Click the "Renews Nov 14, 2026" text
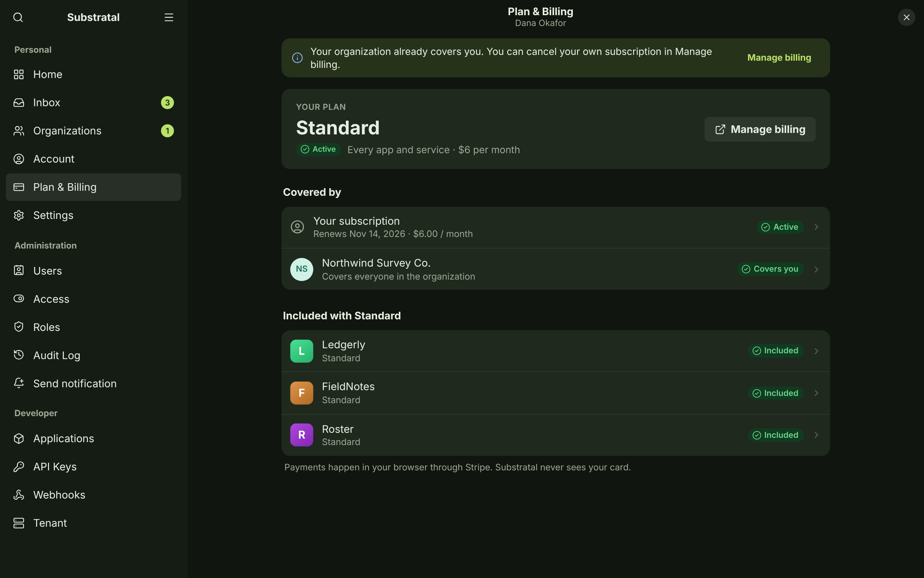Image resolution: width=924 pixels, height=578 pixels. (359, 234)
